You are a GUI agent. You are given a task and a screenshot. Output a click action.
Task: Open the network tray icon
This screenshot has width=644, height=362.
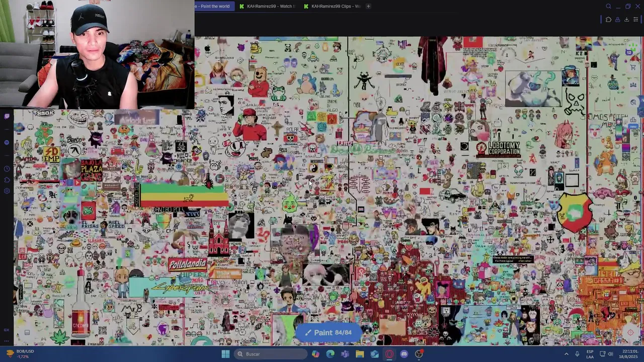pyautogui.click(x=603, y=354)
